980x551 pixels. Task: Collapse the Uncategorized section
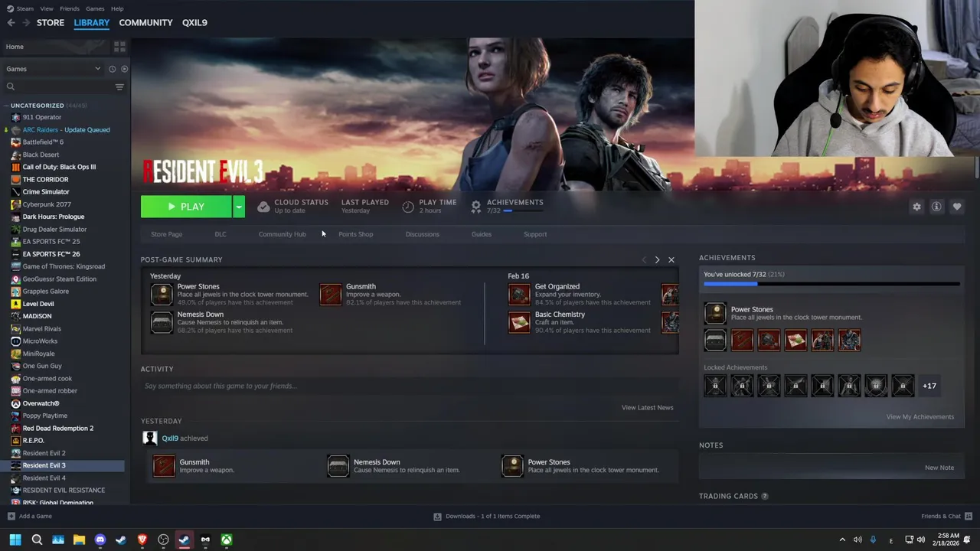point(5,106)
